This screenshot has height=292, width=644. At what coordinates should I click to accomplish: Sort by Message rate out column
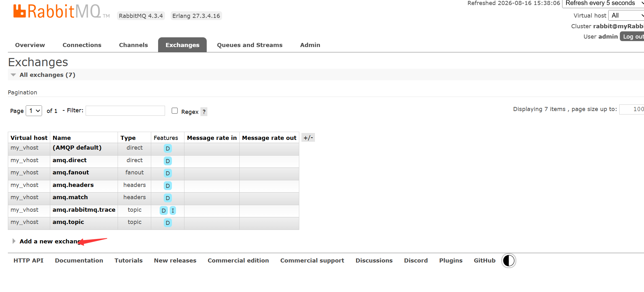[x=269, y=138]
